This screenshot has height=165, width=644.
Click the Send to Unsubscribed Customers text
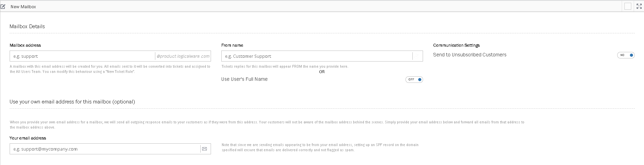[x=469, y=55]
